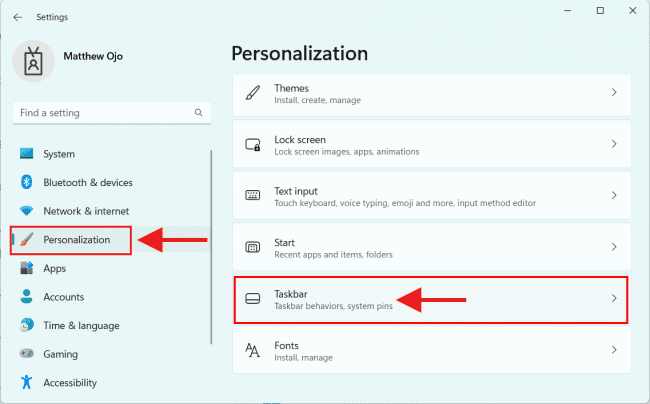Screen dimensions: 650x404
Task: Open Lock screen chevron arrow
Action: pyautogui.click(x=614, y=145)
